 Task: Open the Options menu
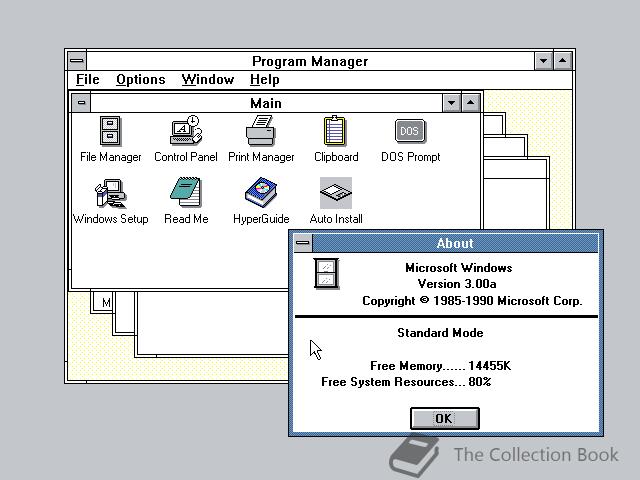click(x=140, y=80)
